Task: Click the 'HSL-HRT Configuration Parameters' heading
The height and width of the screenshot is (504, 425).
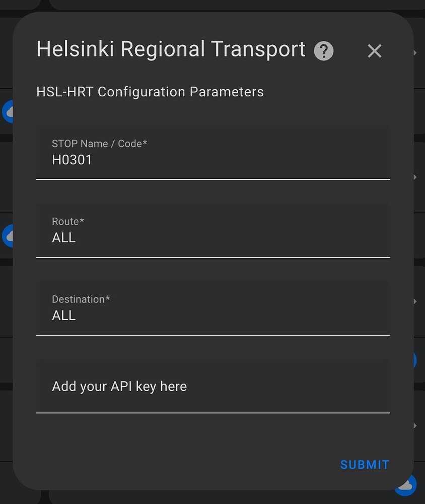Action: click(x=150, y=92)
